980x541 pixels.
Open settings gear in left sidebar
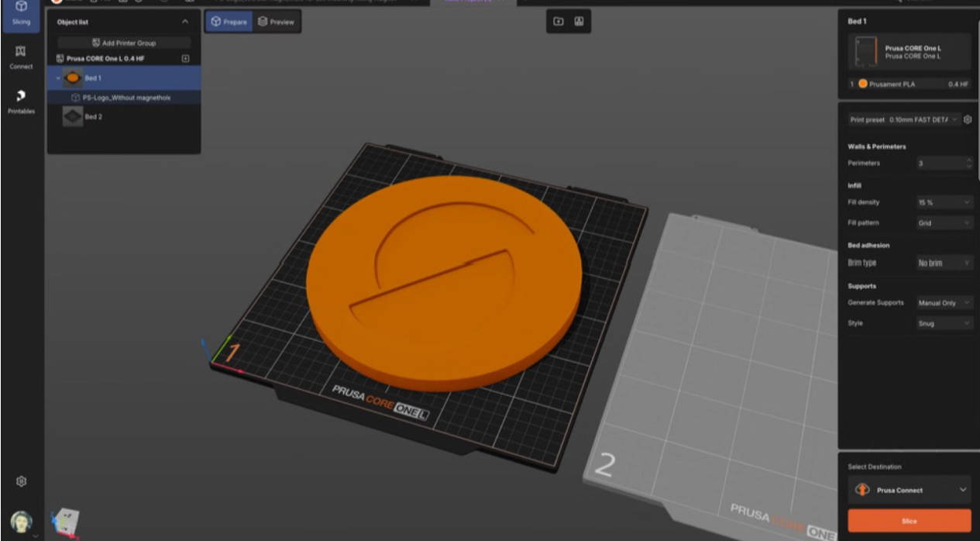pyautogui.click(x=22, y=481)
